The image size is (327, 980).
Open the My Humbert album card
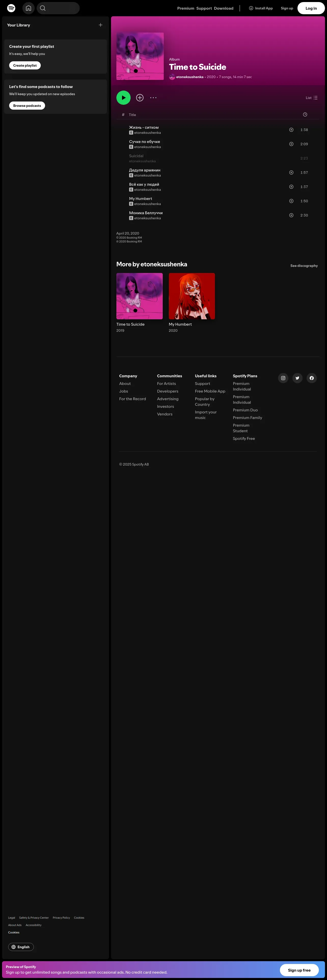[192, 303]
